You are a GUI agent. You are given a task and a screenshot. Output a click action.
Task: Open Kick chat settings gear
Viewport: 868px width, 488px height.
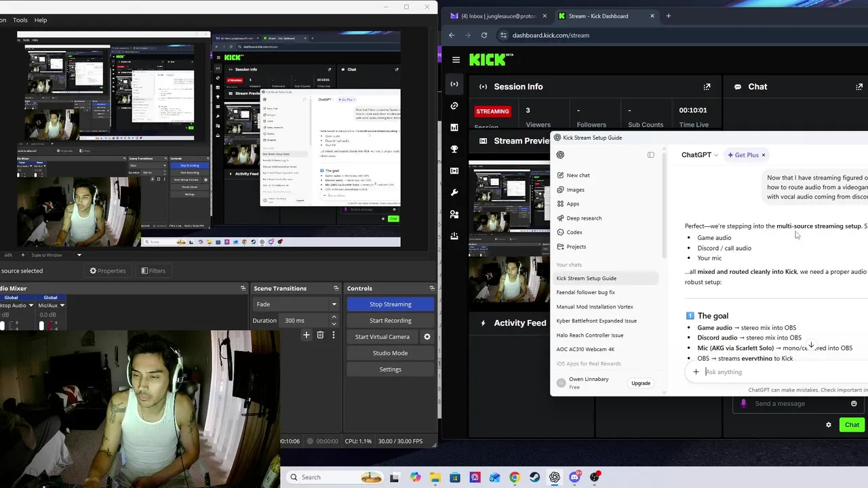[828, 425]
